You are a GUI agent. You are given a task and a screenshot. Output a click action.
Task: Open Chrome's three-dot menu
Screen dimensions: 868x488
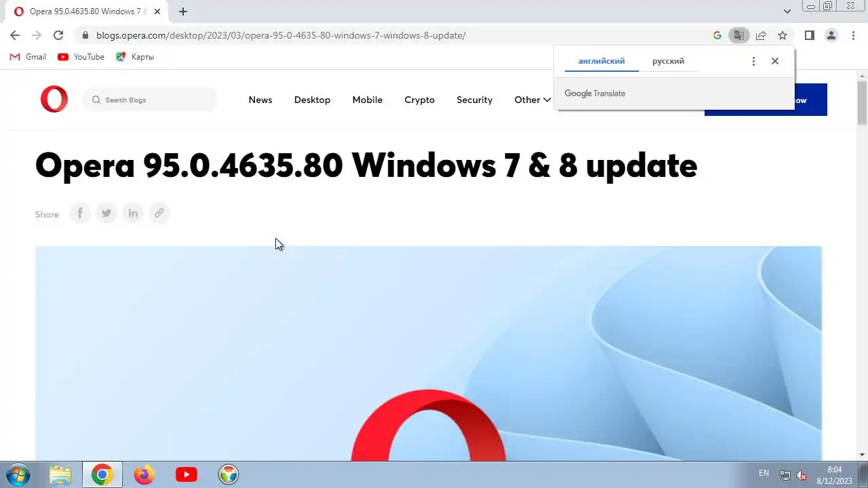tap(852, 35)
